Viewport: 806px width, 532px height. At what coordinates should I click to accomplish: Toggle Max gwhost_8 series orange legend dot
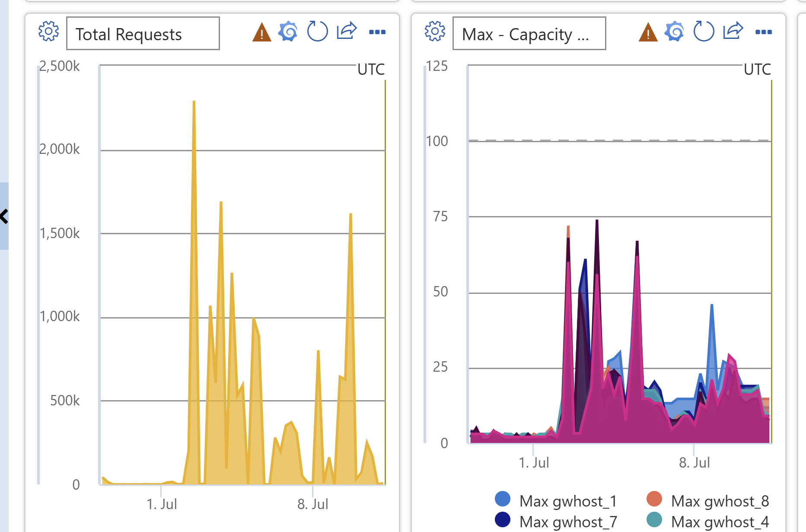(654, 499)
